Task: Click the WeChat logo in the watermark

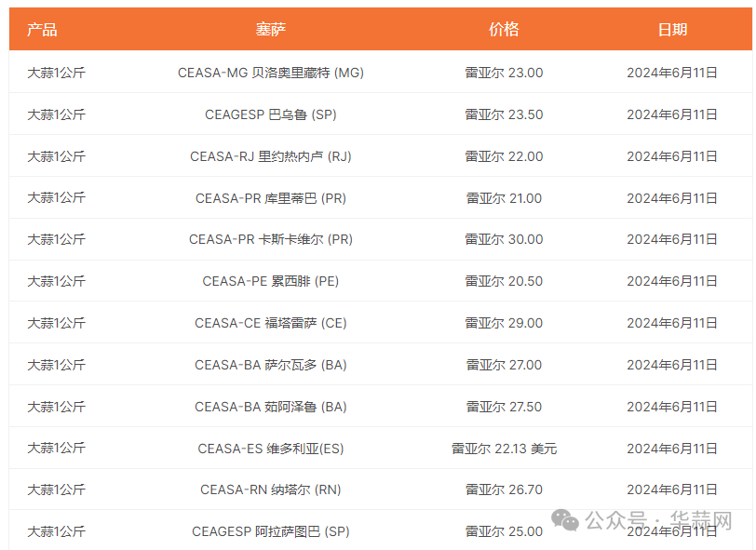Action: click(x=566, y=519)
